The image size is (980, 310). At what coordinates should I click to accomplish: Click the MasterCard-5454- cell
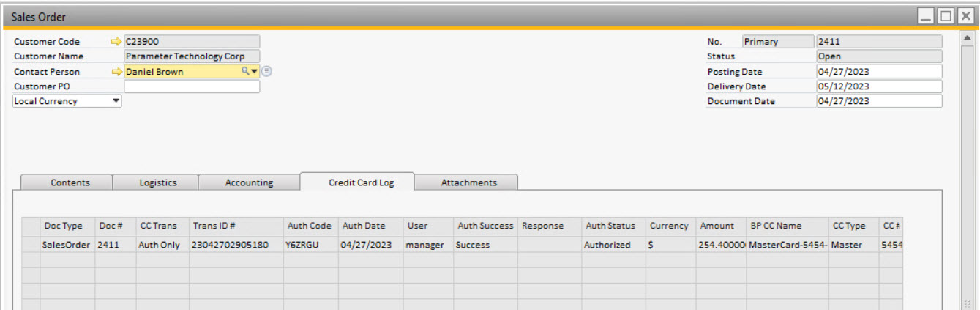coord(788,245)
